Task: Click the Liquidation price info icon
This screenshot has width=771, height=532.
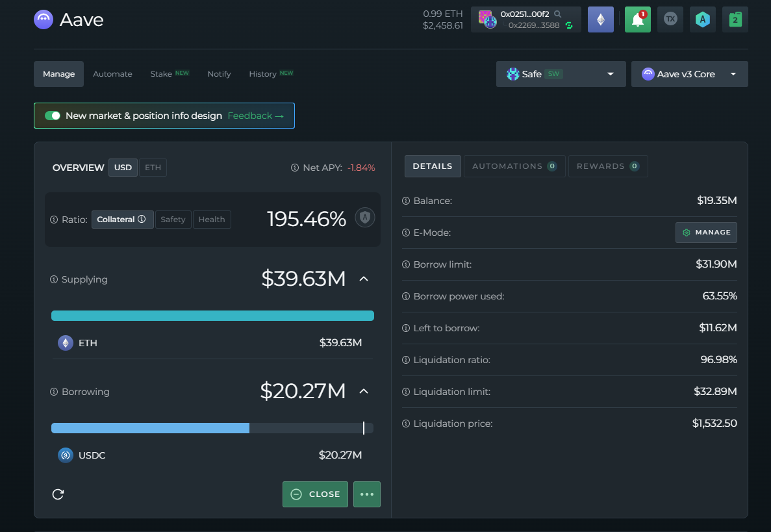Action: tap(406, 424)
